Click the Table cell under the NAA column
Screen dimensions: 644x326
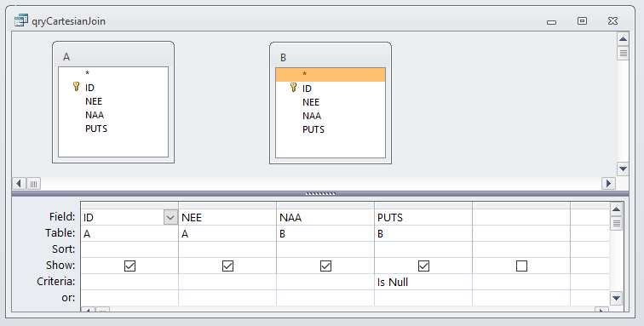tap(325, 233)
